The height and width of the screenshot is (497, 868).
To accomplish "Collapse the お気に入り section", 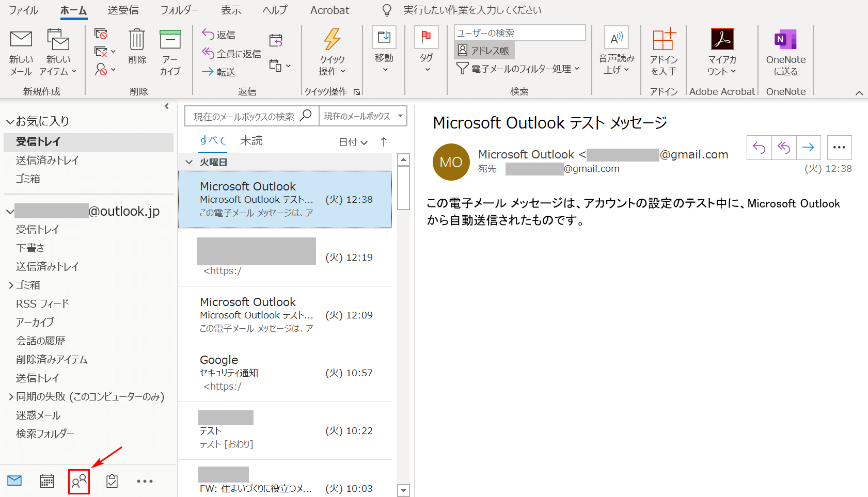I will [10, 122].
